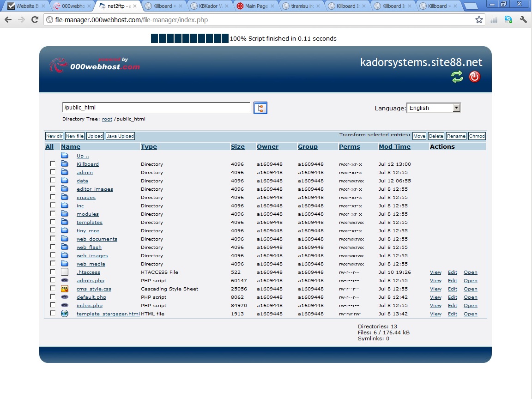Click the admin folder icon
Screen dimensions: 532x399
[x=65, y=172]
